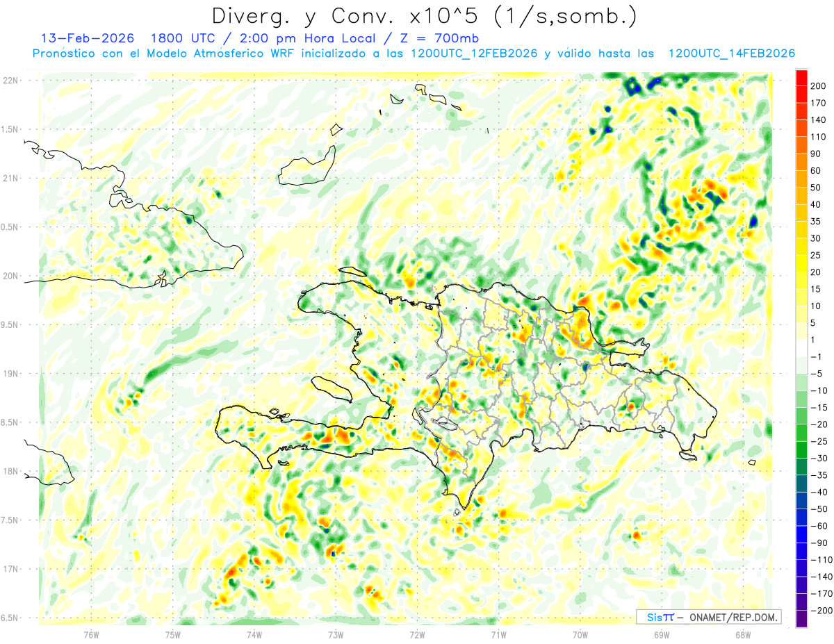Click the 22N latitude label
The width and height of the screenshot is (834, 644).
point(10,81)
